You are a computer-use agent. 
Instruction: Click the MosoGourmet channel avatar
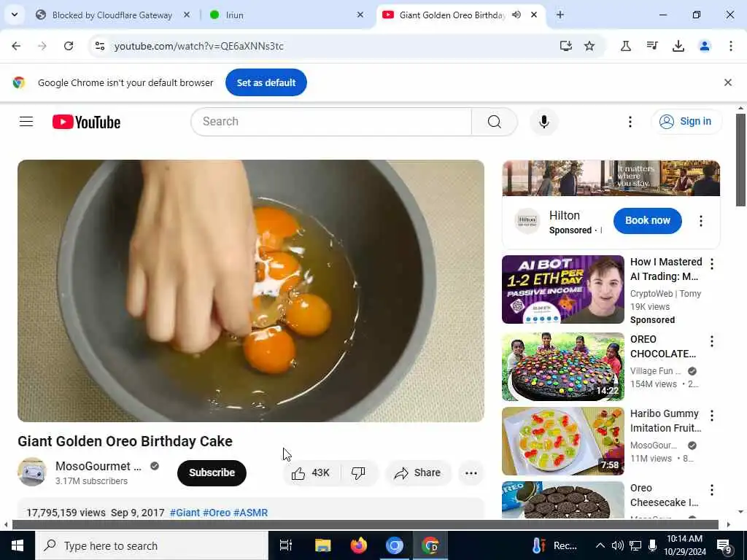(32, 472)
